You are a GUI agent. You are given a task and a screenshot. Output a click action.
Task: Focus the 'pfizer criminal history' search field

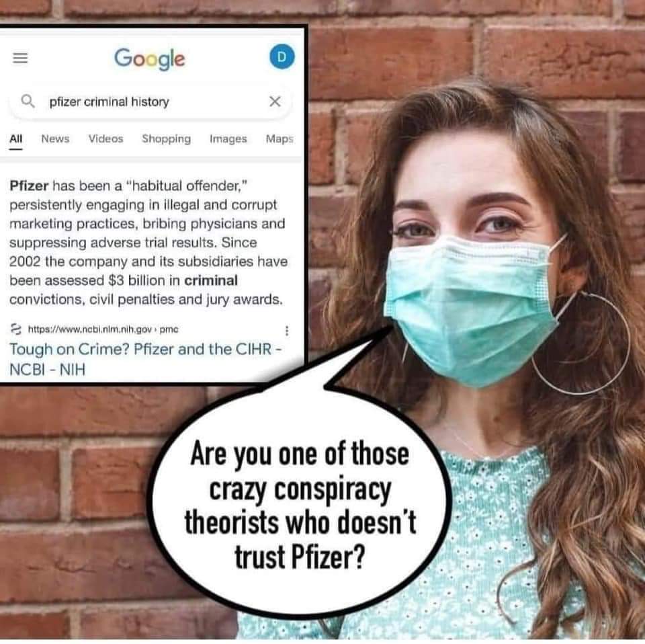click(x=150, y=102)
